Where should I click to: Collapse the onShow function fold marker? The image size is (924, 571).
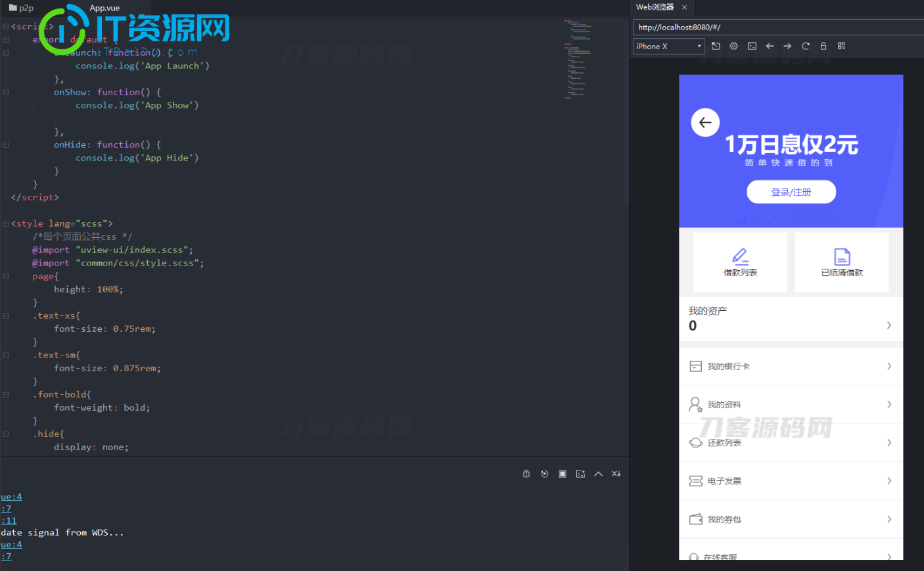click(6, 92)
